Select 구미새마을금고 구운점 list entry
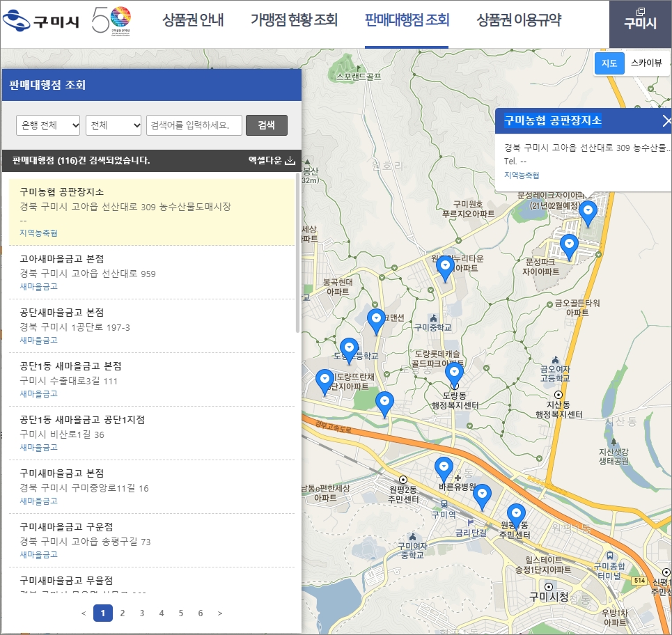The height and width of the screenshot is (635, 672). (x=152, y=540)
